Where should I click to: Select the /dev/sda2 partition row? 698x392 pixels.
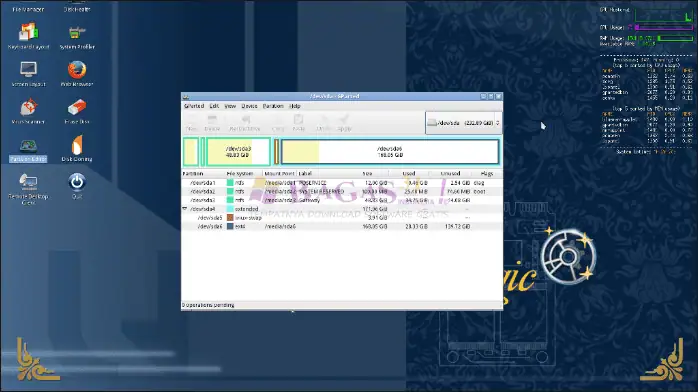pos(342,191)
